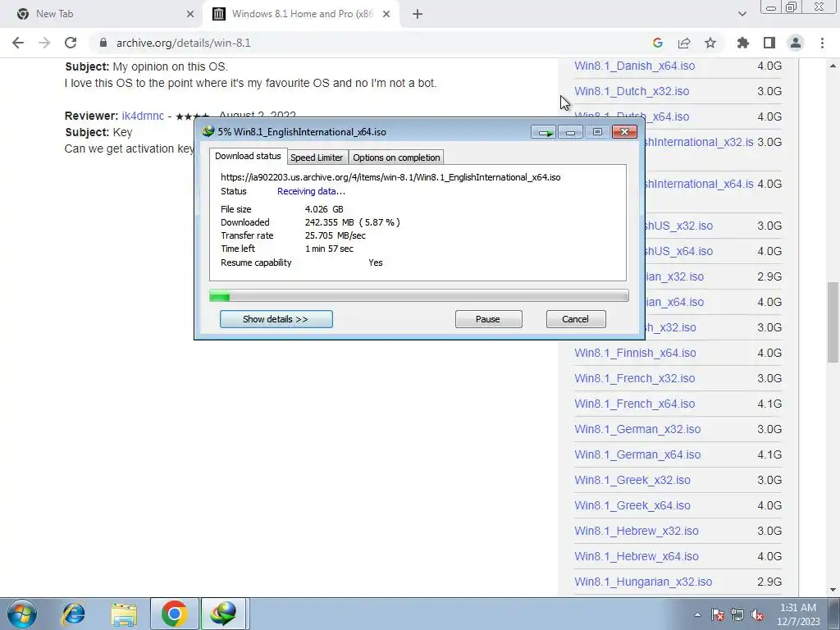Viewport: 840px width, 630px height.
Task: Download Win8.1_Hungarian_x32.iso
Action: tap(643, 582)
